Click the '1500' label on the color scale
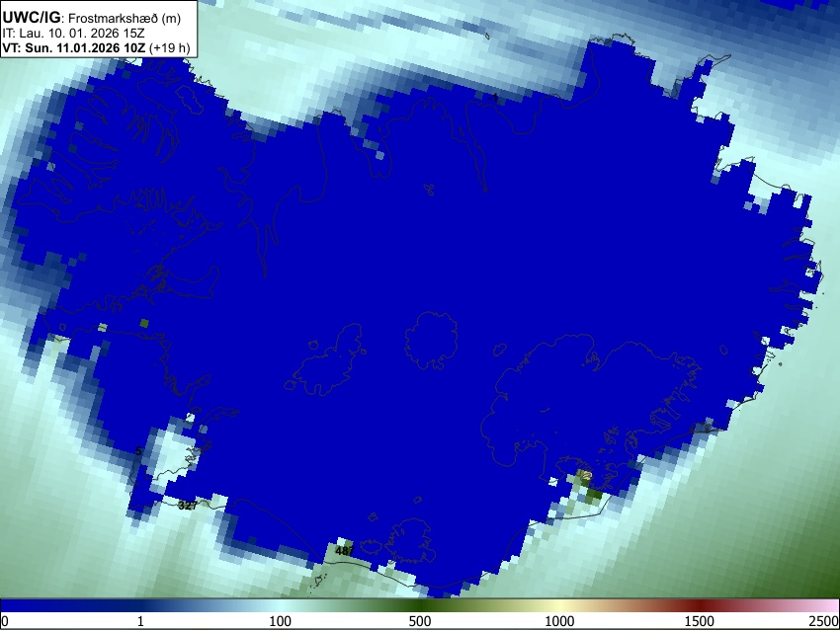This screenshot has width=840, height=630. coord(699,621)
